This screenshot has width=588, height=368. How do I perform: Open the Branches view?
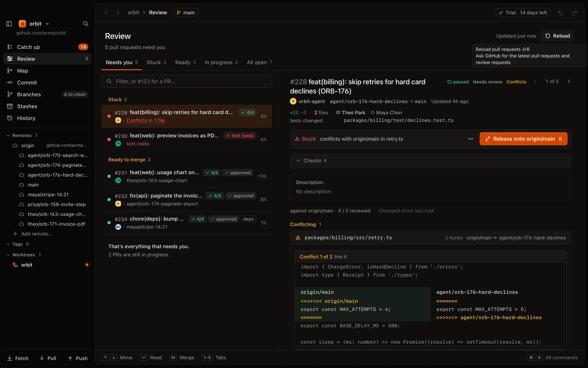coord(47,94)
